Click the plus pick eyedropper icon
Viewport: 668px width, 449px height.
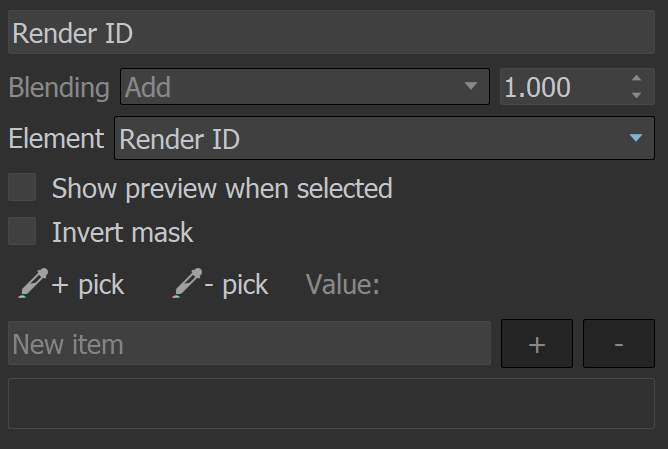click(x=33, y=283)
